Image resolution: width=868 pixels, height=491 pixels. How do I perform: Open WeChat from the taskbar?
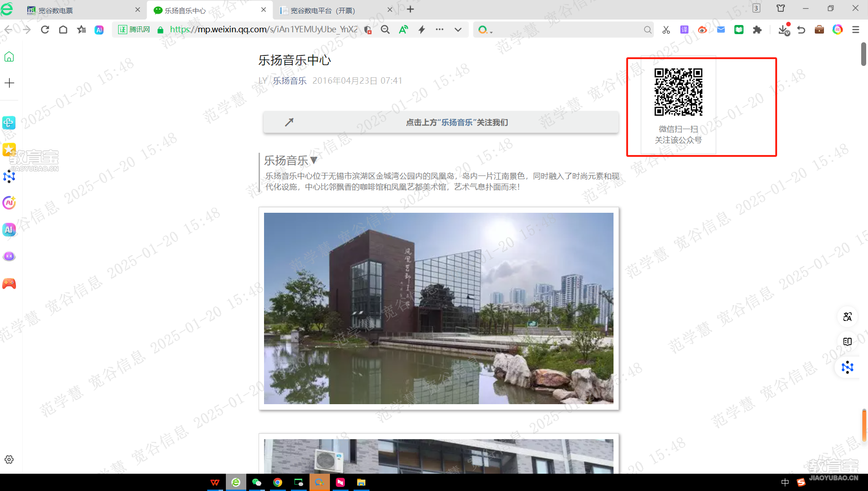pos(257,482)
